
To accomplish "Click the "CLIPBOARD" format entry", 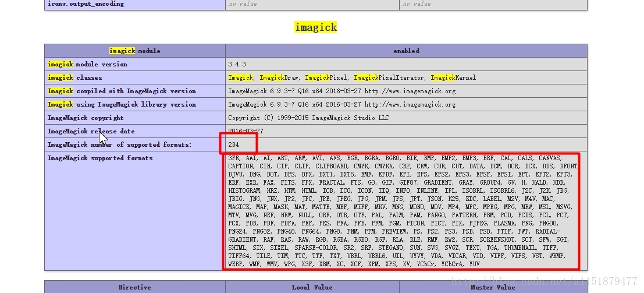I will (331, 166).
